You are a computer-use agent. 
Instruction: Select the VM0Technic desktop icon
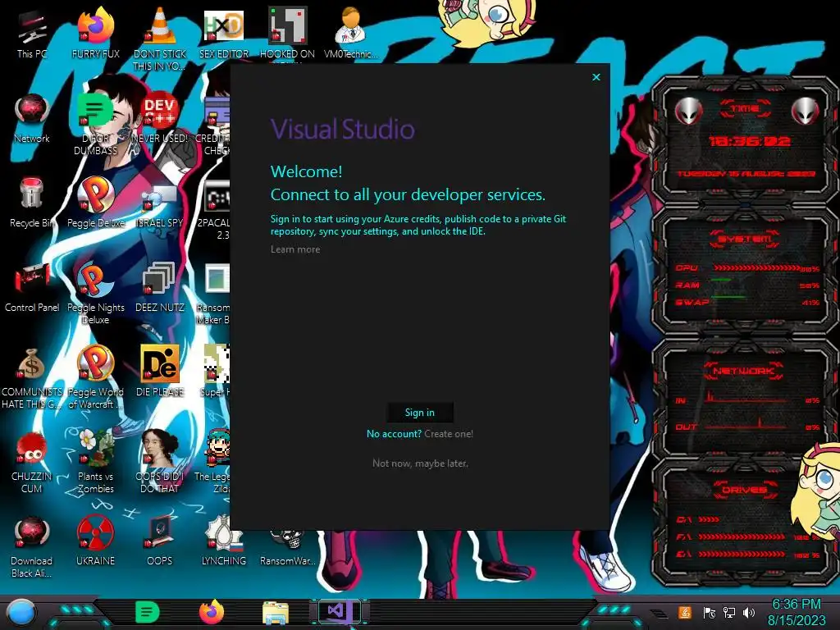351,33
